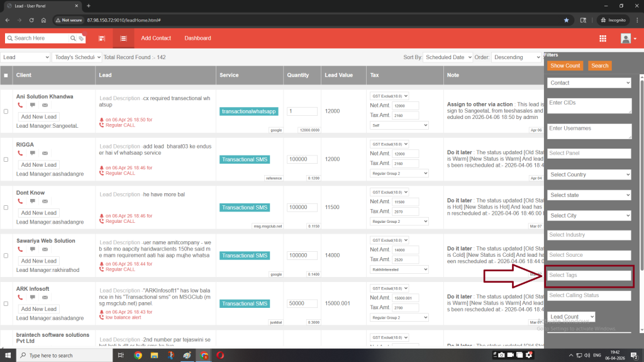Click the tag icon beside the search box
The width and height of the screenshot is (644, 362).
pos(80,38)
